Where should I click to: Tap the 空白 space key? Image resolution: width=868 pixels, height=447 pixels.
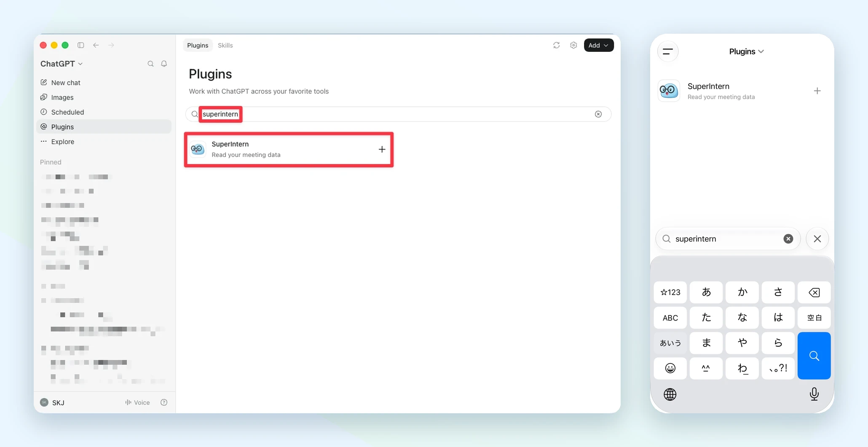814,318
